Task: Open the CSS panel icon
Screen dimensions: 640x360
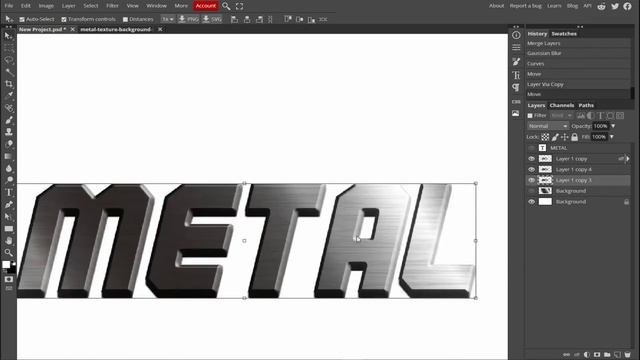Action: point(516,102)
